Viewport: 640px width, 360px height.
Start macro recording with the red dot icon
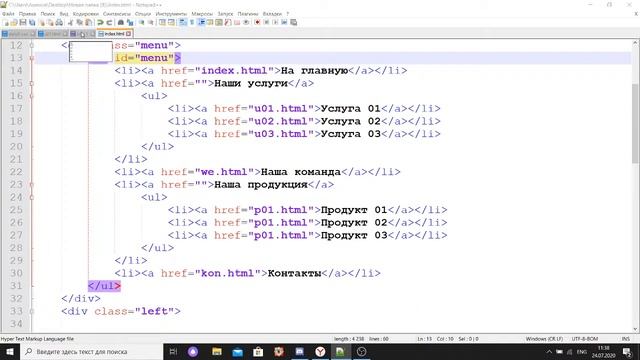[x=257, y=22]
